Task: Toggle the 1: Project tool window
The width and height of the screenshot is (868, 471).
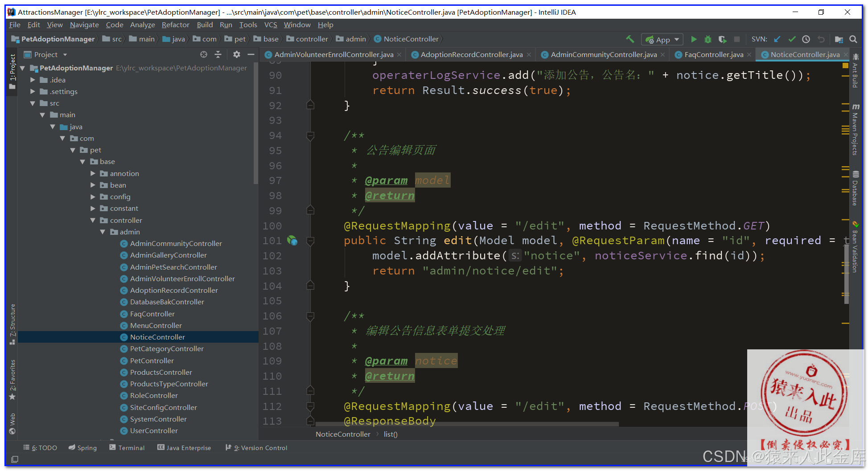Action: tap(12, 71)
